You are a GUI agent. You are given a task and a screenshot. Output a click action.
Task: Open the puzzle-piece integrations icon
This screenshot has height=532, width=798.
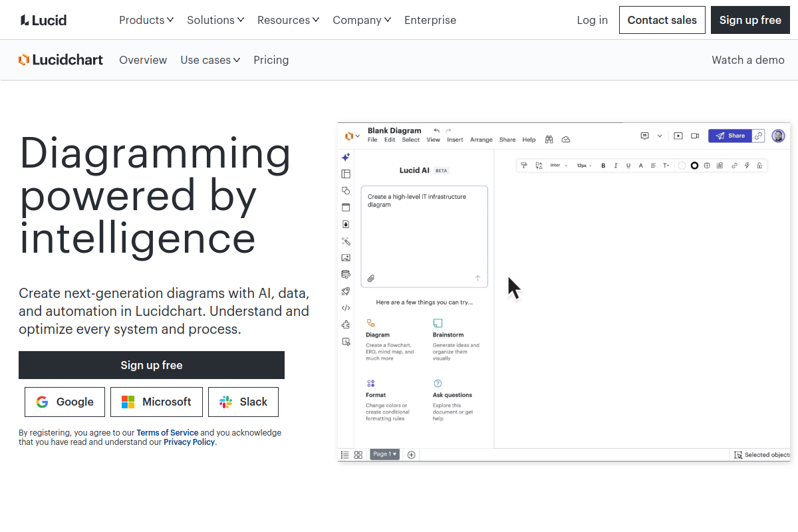tap(346, 325)
